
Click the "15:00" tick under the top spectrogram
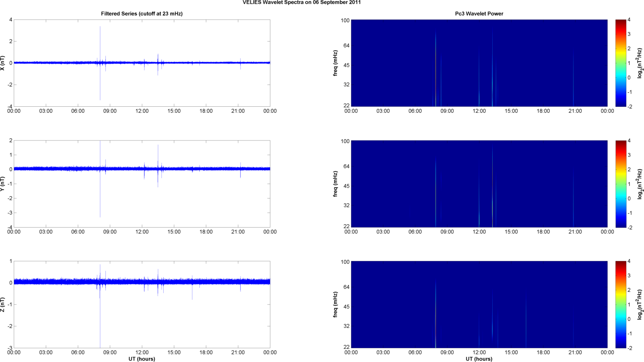tap(511, 111)
